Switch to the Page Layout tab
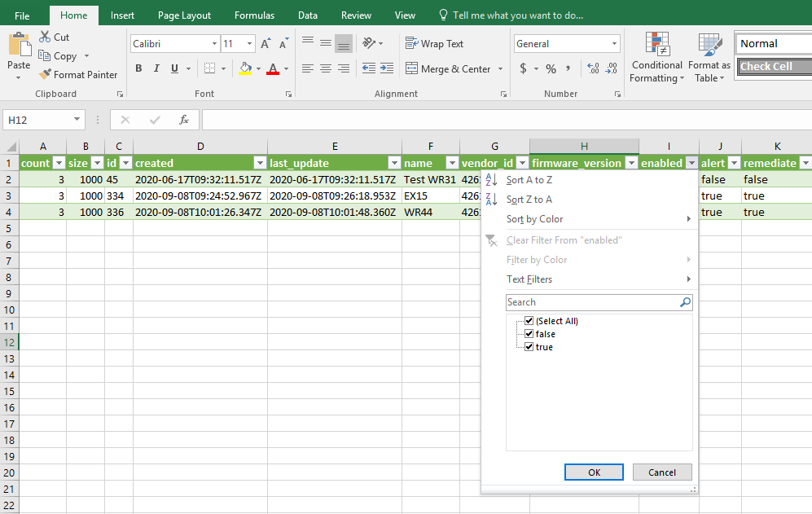This screenshot has height=514, width=812. click(x=184, y=15)
